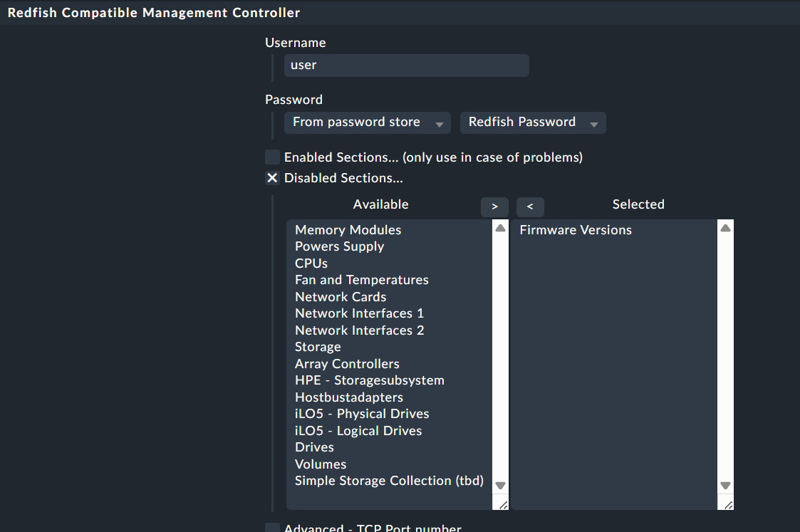Image resolution: width=800 pixels, height=532 pixels.
Task: Click the down scroll arrow of Available list
Action: [x=499, y=484]
